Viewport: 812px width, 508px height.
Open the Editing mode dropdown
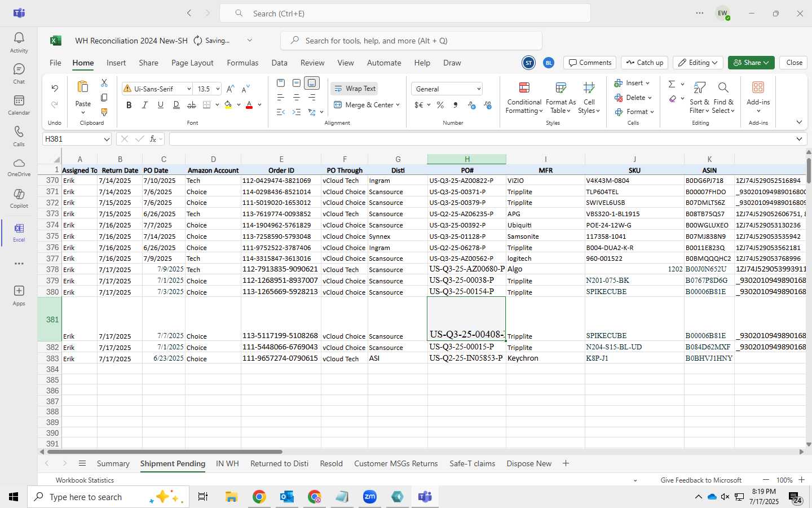tap(698, 63)
